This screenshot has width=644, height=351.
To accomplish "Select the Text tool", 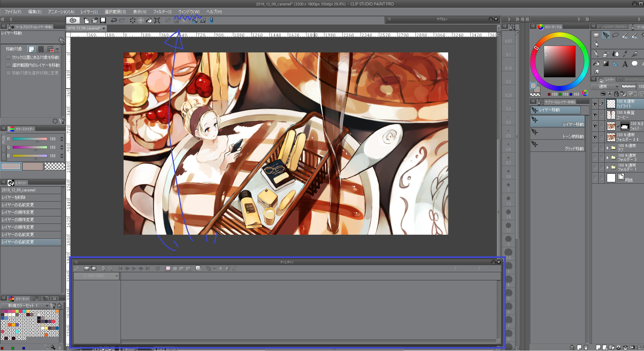I will pos(625,64).
